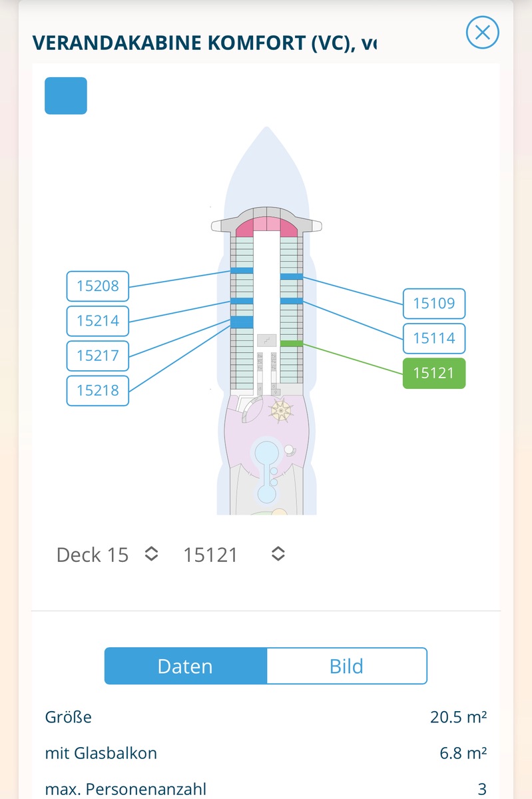Pick cabin 15217 from the deck plan labels
Viewport: 532px width, 799px height.
98,356
